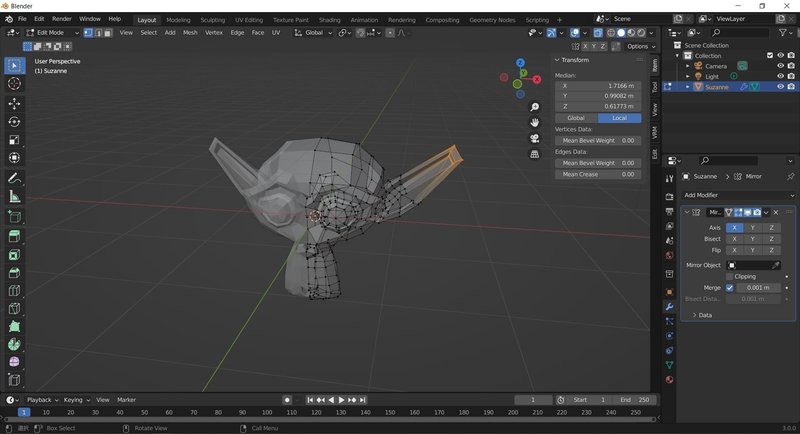Select the Bevel tool
The image size is (800, 434).
point(14,272)
